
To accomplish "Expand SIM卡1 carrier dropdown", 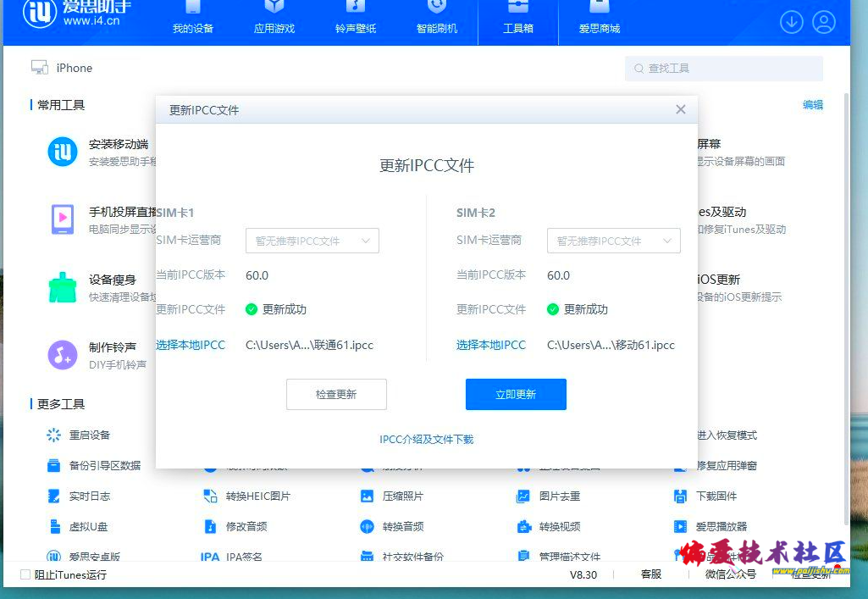I will (x=312, y=241).
